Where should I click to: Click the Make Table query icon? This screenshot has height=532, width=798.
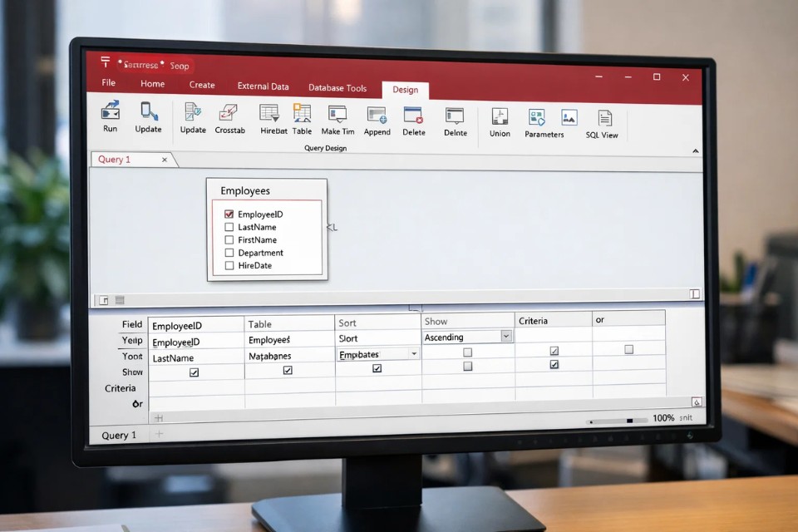(337, 115)
